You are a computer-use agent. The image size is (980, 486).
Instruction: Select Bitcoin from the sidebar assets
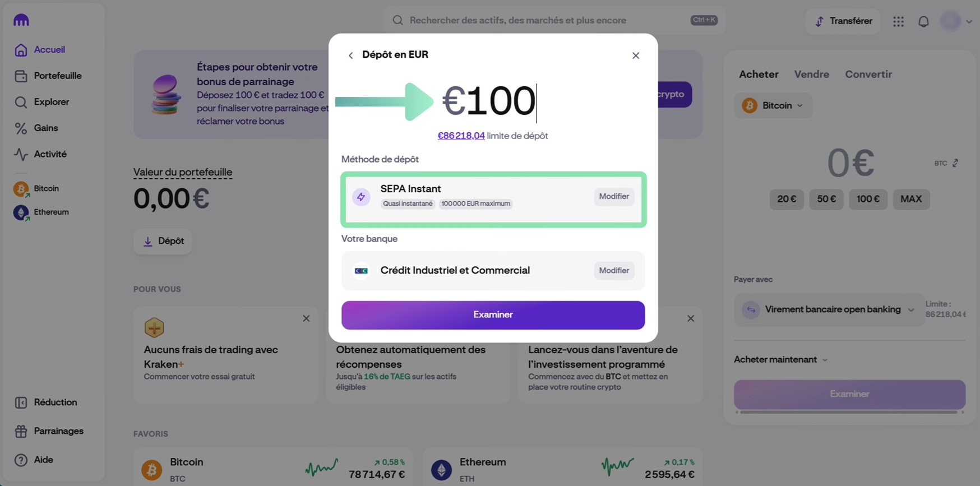pos(21,188)
